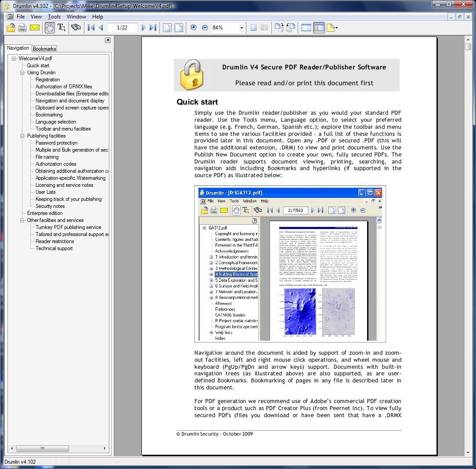Click the document vertical scrollbar down arrow

pyautogui.click(x=468, y=453)
